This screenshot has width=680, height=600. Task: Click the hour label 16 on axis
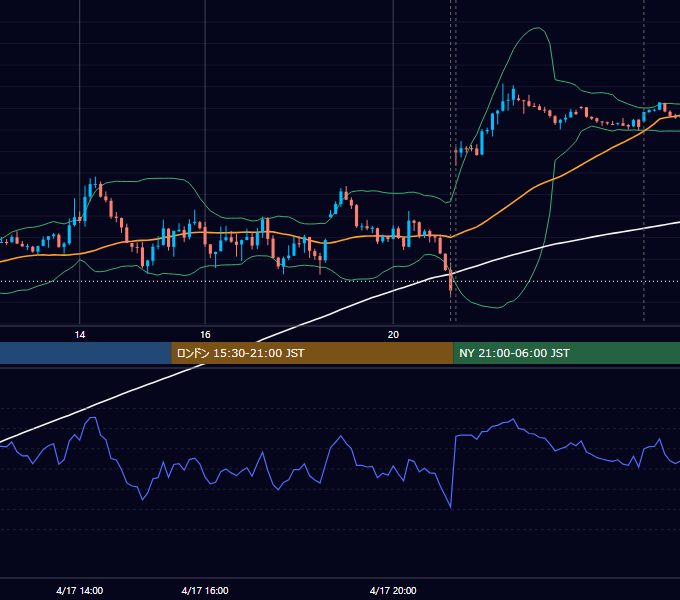click(x=205, y=335)
